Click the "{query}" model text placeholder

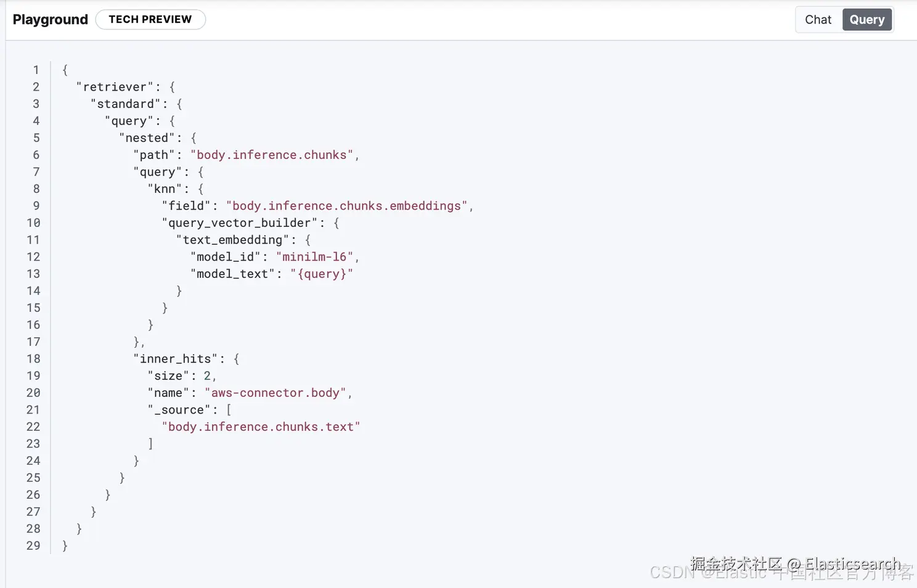pyautogui.click(x=321, y=274)
